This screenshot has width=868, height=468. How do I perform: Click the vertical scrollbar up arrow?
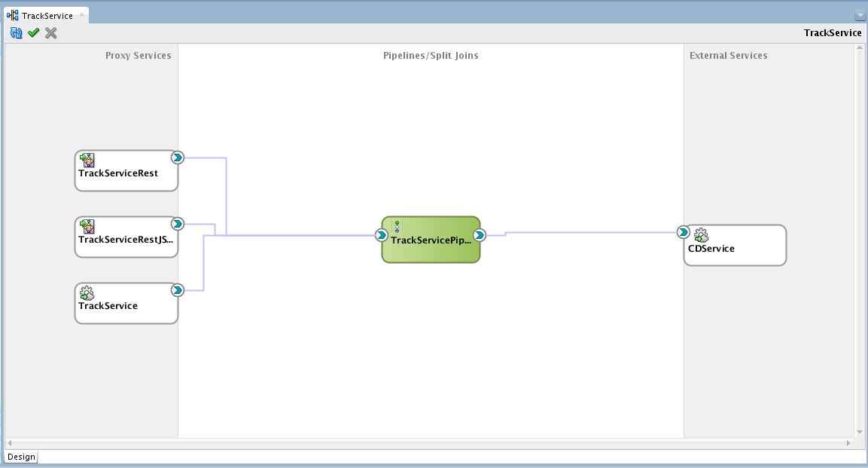coord(860,47)
